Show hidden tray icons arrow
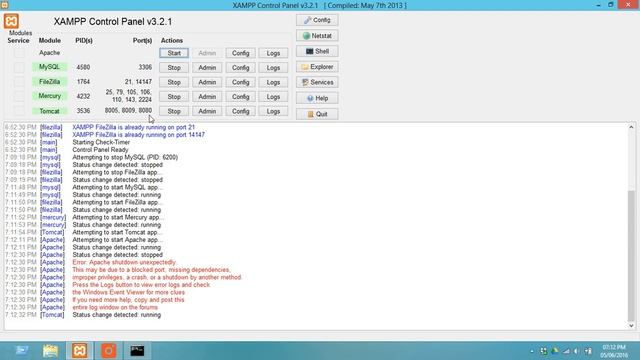Image resolution: width=640 pixels, height=360 pixels. pyautogui.click(x=532, y=351)
